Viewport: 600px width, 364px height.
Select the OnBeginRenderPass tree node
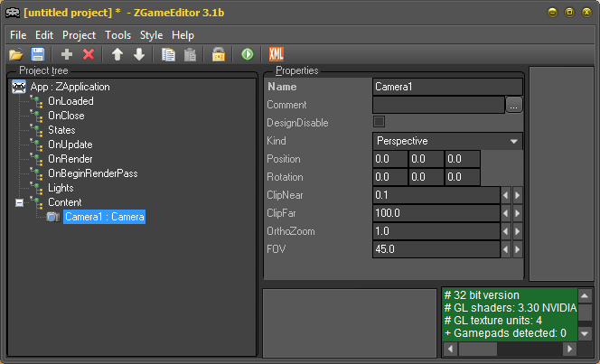click(x=92, y=173)
